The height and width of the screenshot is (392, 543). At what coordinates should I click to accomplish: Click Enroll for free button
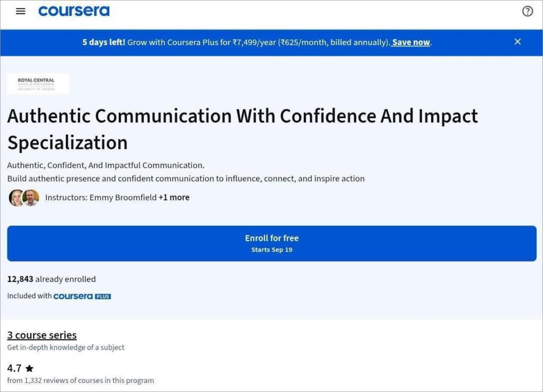pyautogui.click(x=272, y=244)
